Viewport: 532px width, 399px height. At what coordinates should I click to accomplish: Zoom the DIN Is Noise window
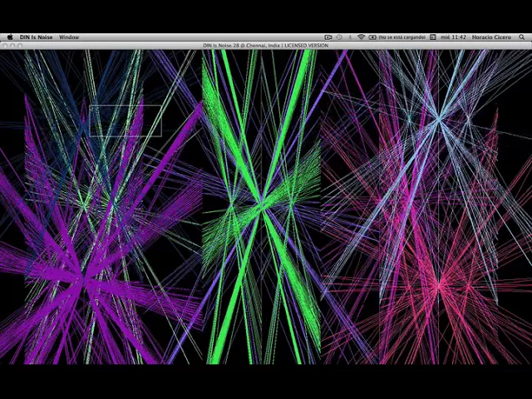(x=20, y=46)
